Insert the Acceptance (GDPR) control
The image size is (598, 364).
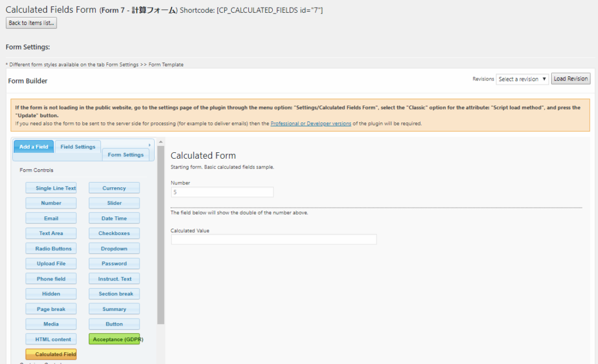point(114,339)
